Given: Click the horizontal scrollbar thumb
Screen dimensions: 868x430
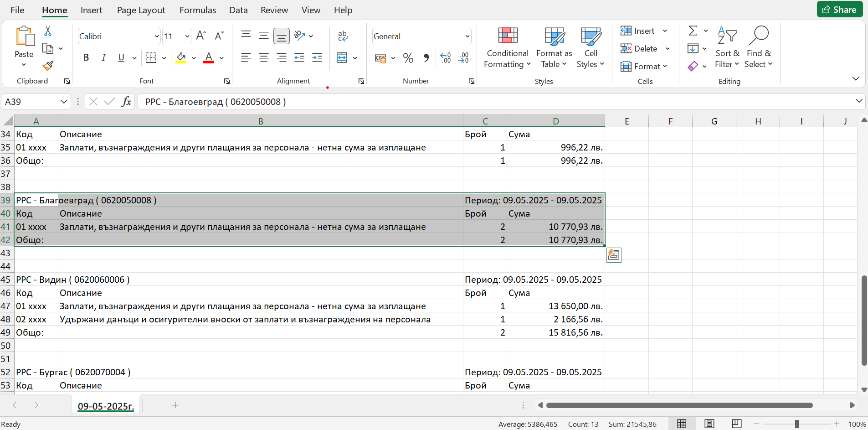Looking at the screenshot, I should click(x=679, y=405).
